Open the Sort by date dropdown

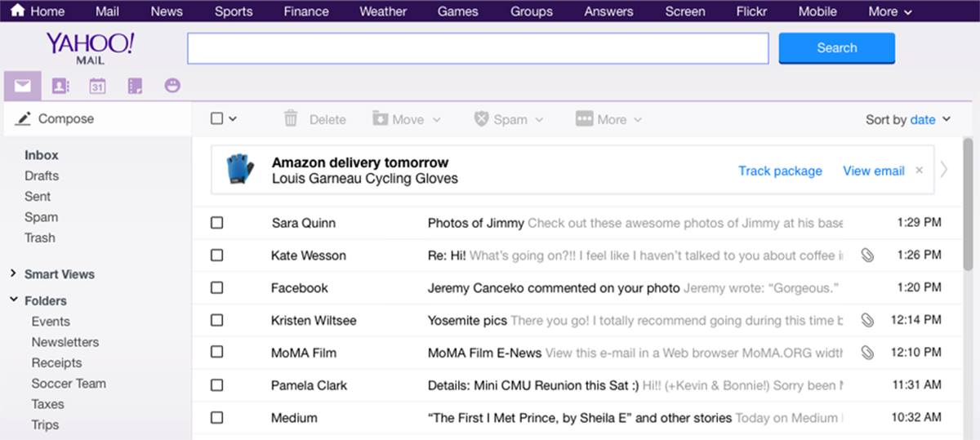pos(908,119)
